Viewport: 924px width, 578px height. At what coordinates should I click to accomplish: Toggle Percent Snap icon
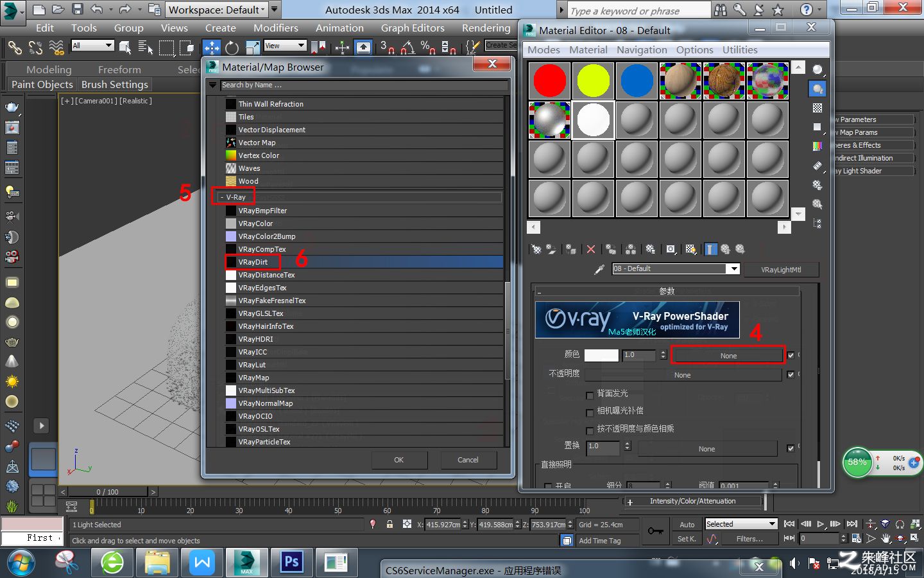[x=428, y=47]
